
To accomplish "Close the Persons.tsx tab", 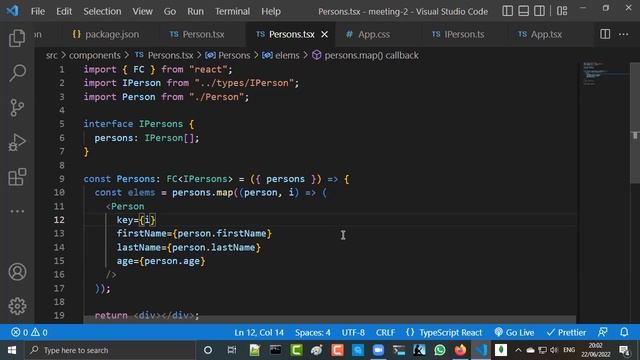I will click(324, 35).
